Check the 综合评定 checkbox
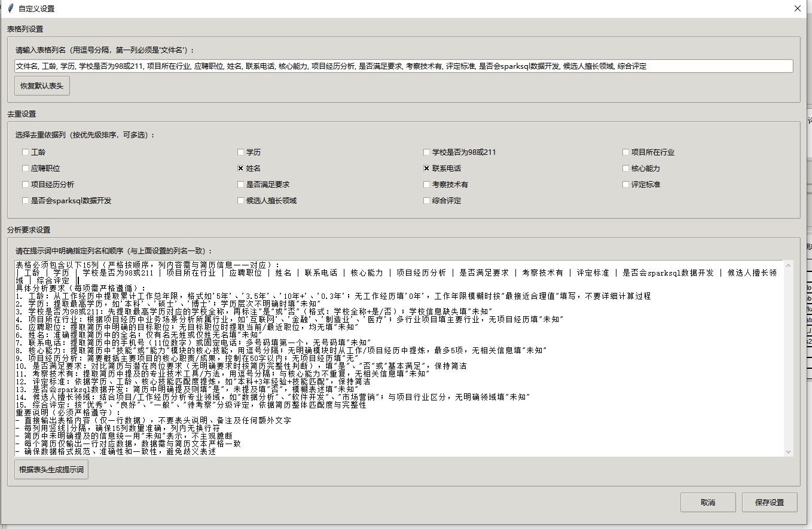Screen dimensions: 812x529 click(x=427, y=201)
